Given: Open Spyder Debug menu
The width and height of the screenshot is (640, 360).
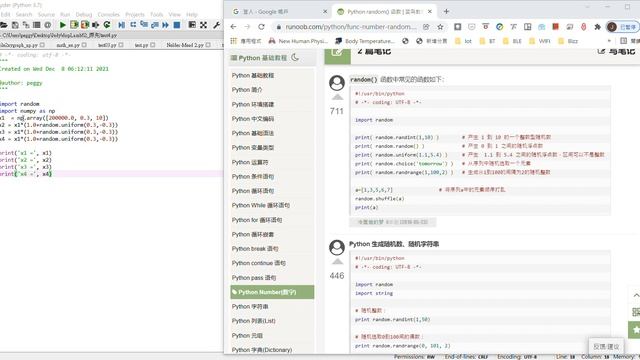Looking at the screenshot, I should [x=84, y=14].
